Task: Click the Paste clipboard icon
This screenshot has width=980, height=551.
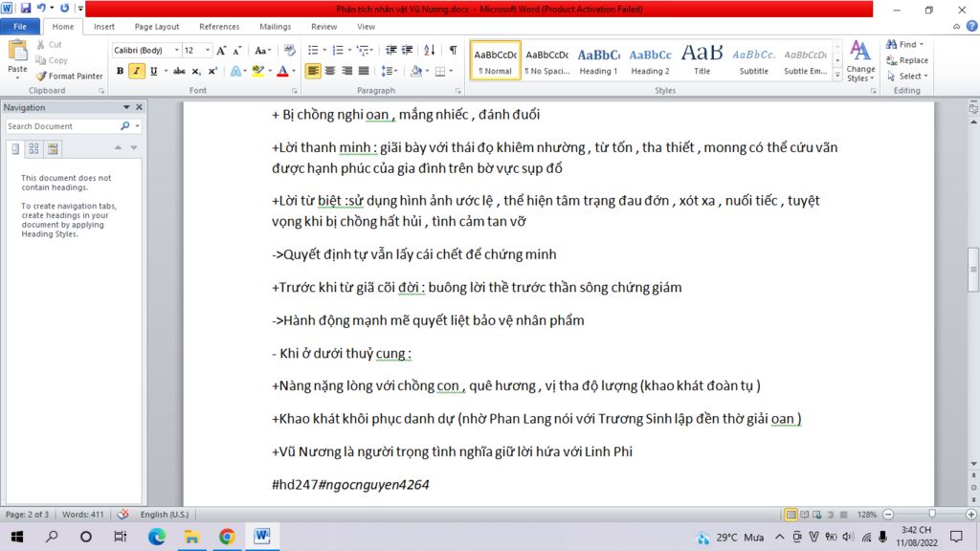Action: [x=17, y=51]
